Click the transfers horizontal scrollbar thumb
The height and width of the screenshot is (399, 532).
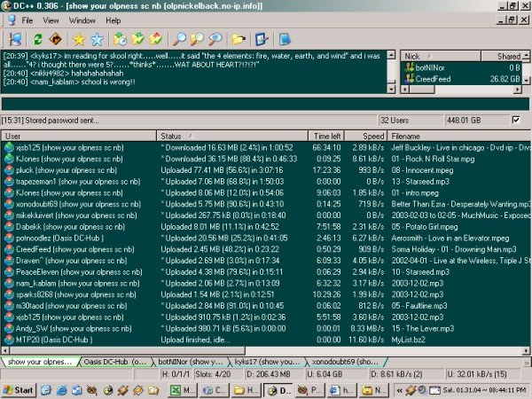click(x=127, y=350)
